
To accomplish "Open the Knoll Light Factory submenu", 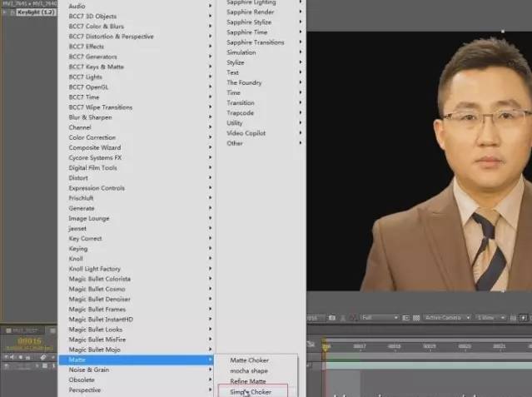I will coord(136,269).
